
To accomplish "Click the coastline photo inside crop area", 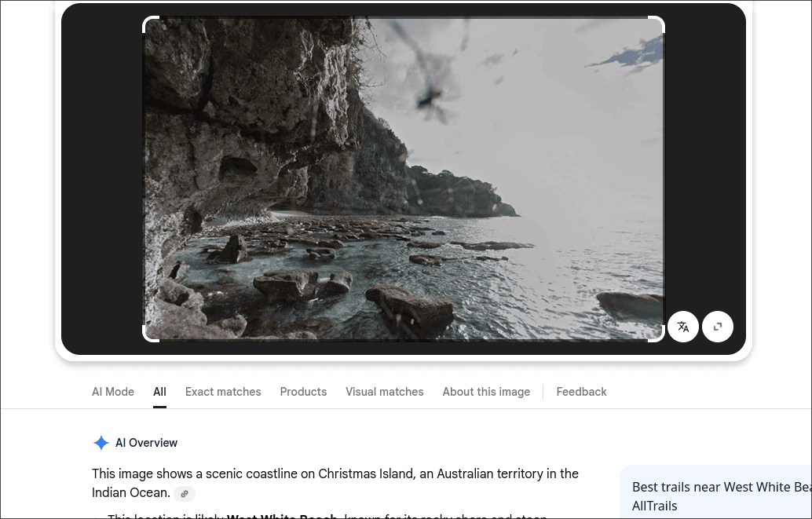I will pos(404,179).
